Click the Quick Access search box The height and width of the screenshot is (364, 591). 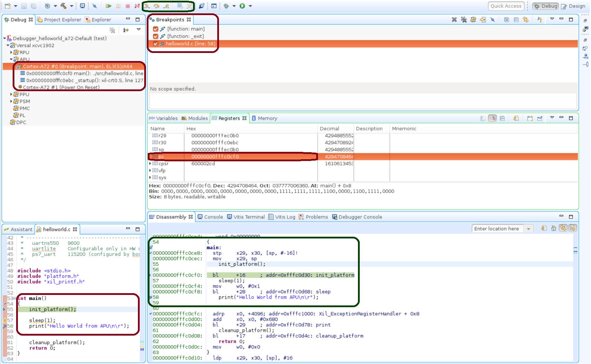[506, 6]
